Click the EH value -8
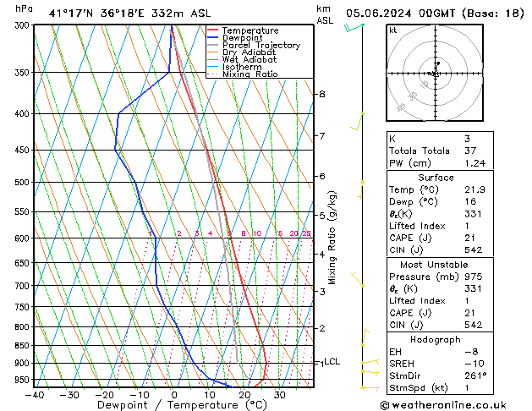 point(471,352)
